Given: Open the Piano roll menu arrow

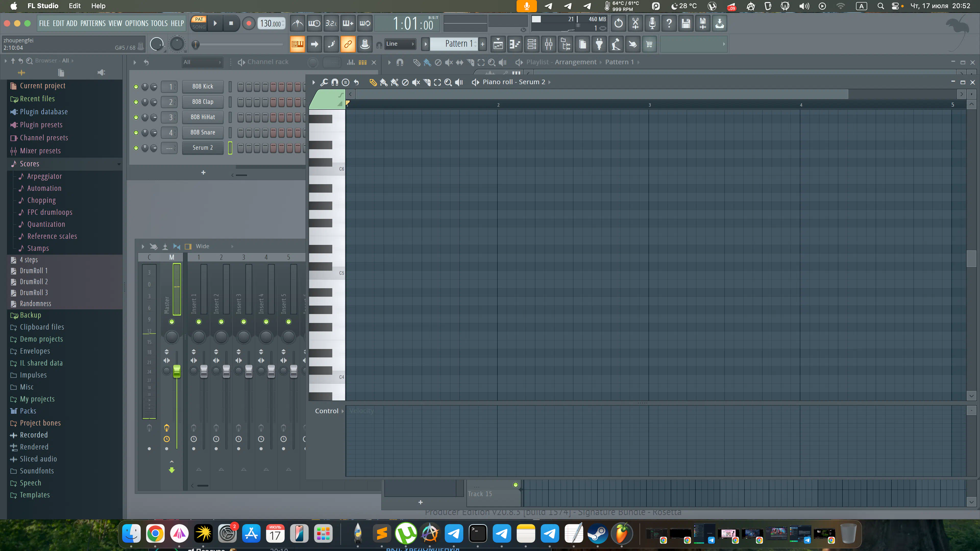Looking at the screenshot, I should pyautogui.click(x=313, y=82).
